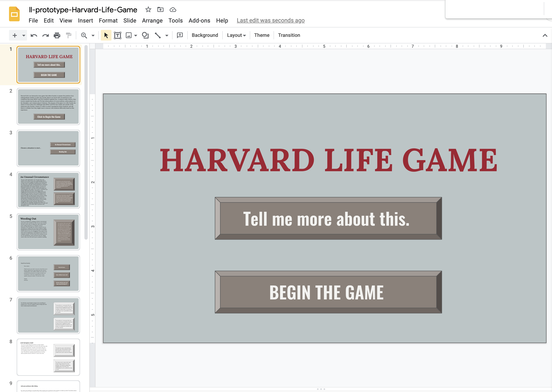Open the last edit history link
Screen dimensions: 552x392
tap(270, 20)
